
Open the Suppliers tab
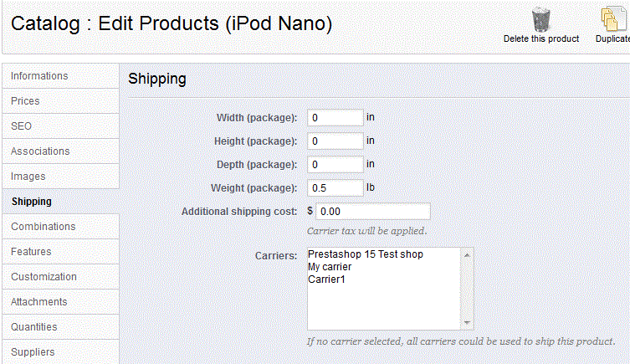(x=33, y=352)
